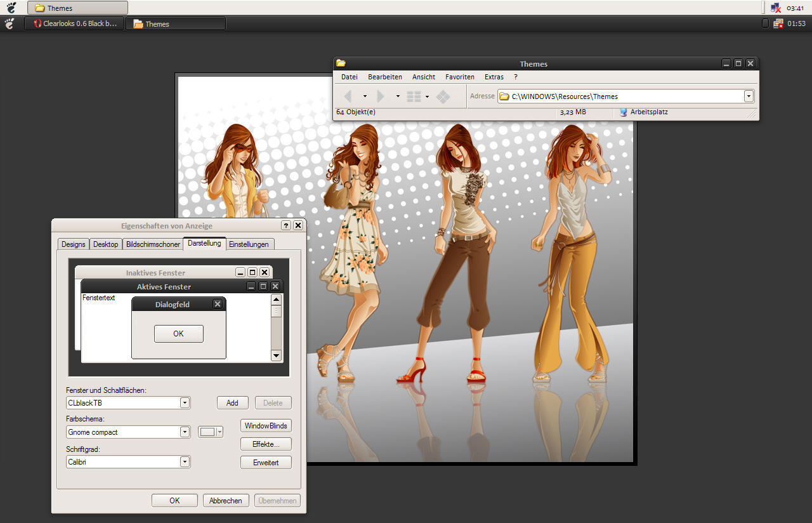Click the Dialogfeld preview title

coord(172,305)
